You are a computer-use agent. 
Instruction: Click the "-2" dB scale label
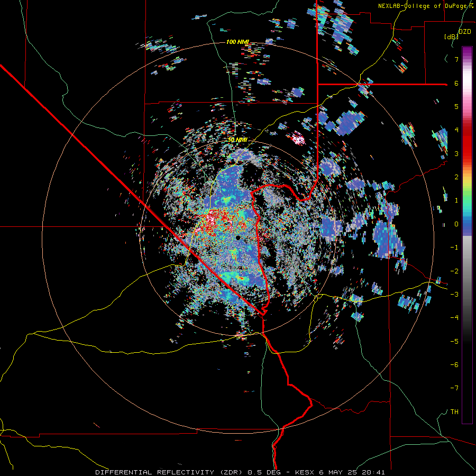coord(455,271)
